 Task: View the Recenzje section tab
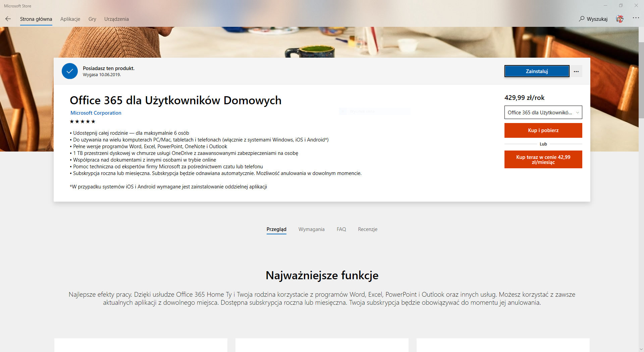pyautogui.click(x=368, y=229)
